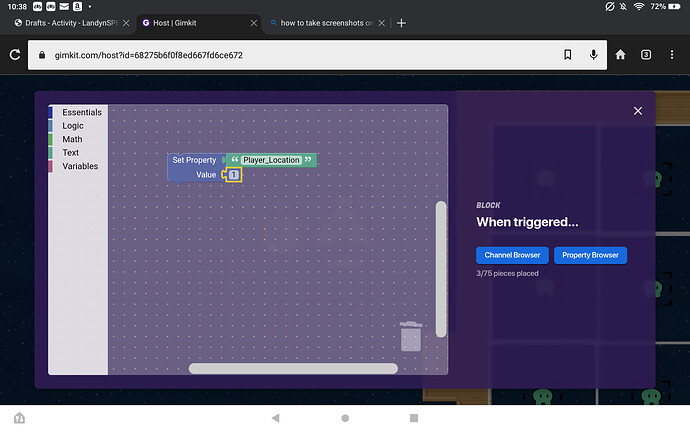Reload the page in browser
The width and height of the screenshot is (690, 431).
(17, 55)
